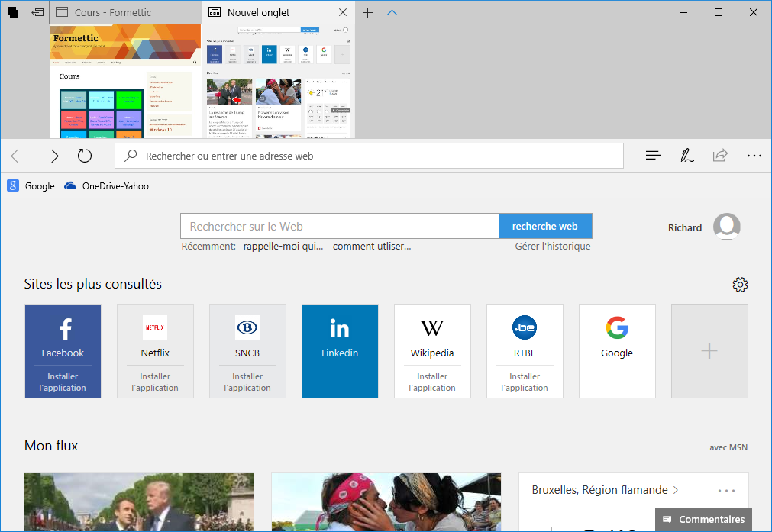Open a new tab with plus icon

pyautogui.click(x=367, y=13)
